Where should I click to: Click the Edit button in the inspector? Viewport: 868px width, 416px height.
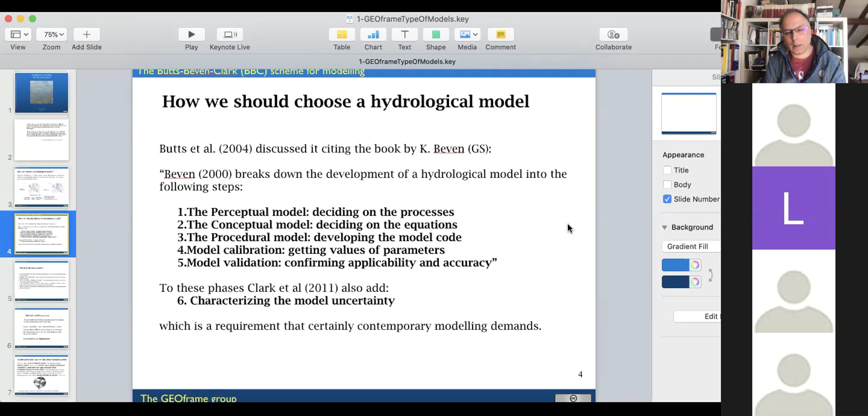tap(697, 316)
